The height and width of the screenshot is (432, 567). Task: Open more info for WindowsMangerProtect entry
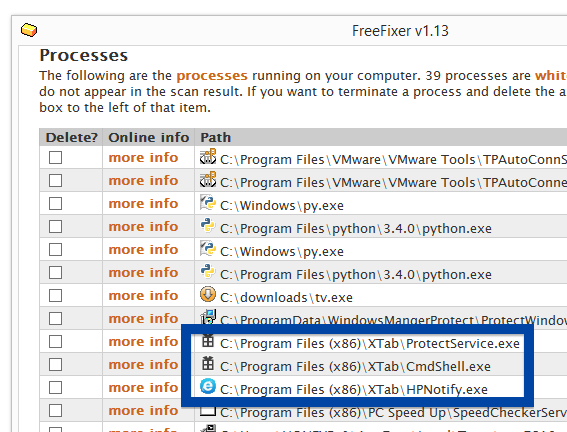pos(143,318)
